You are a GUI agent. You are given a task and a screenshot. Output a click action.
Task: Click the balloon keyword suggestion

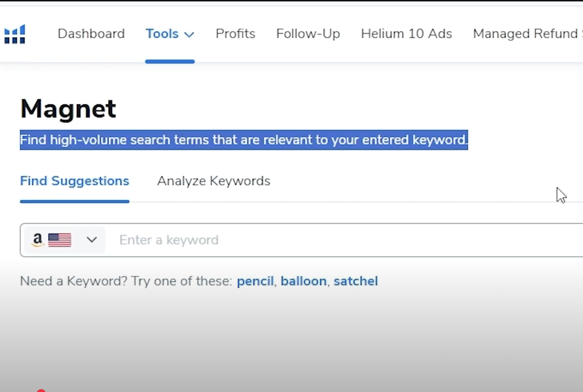point(303,281)
